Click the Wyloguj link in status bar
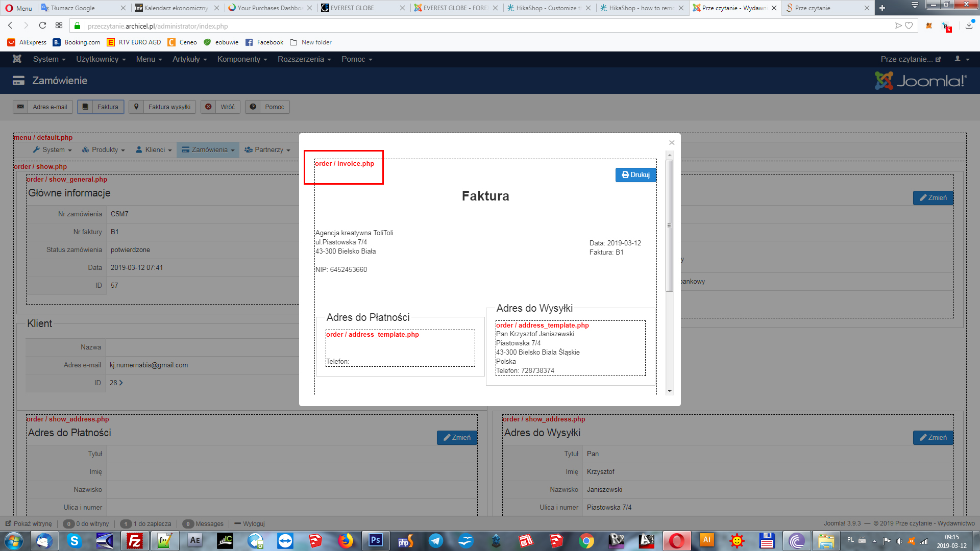The image size is (980, 551). pyautogui.click(x=253, y=524)
